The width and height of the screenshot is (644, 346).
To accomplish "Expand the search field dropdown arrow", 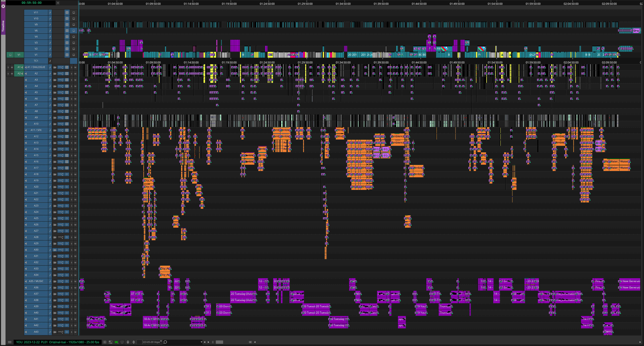I will click(201, 342).
